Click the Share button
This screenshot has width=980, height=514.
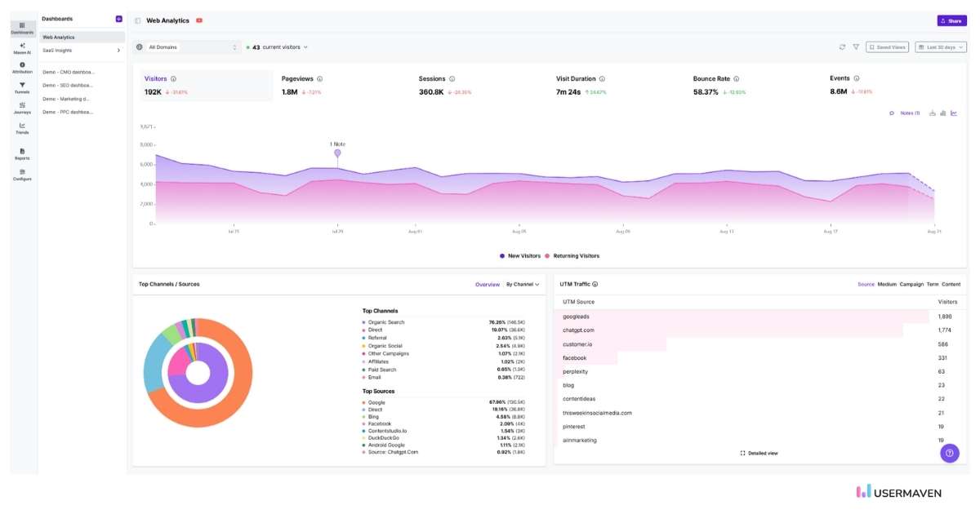click(951, 20)
